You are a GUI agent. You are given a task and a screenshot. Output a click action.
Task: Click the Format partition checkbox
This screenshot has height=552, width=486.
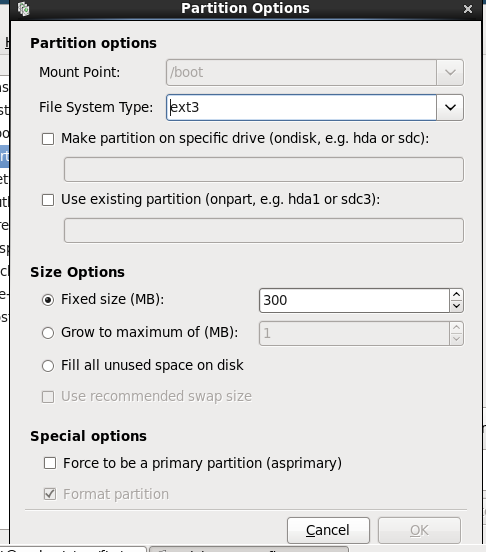tap(50, 494)
